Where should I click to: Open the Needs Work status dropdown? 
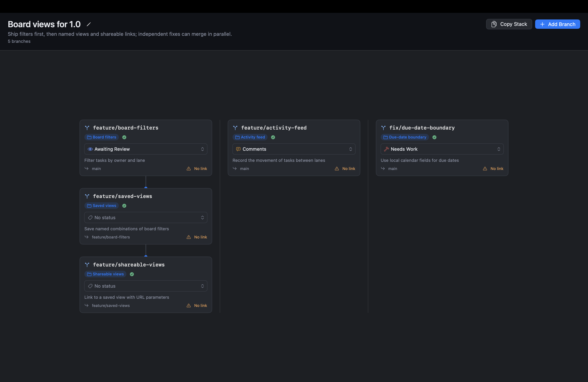pos(442,149)
